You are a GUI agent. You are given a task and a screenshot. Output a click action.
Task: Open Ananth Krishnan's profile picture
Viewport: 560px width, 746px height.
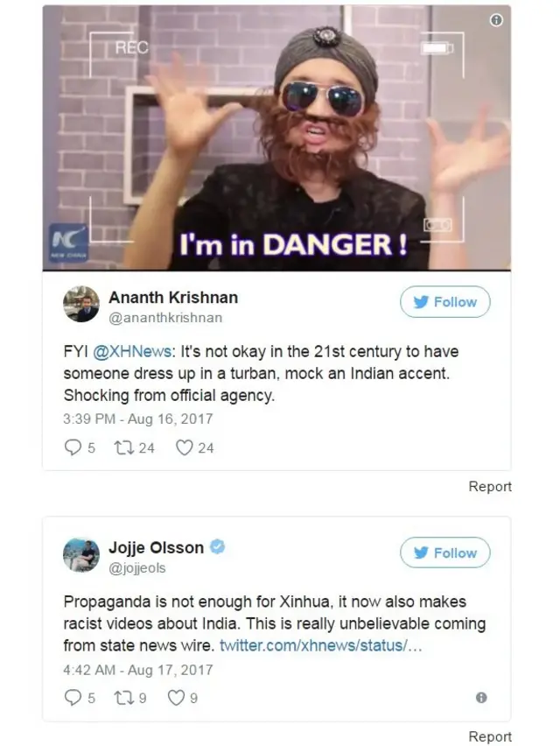(81, 304)
